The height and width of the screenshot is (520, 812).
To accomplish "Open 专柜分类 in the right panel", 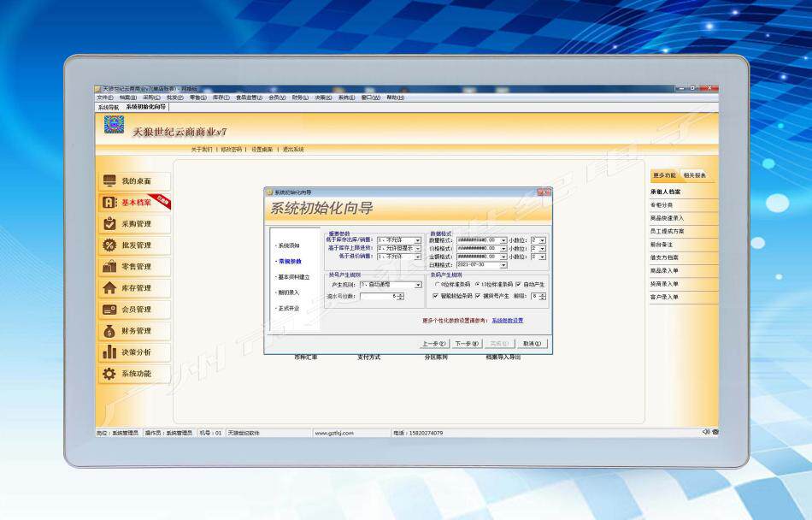I will point(662,205).
